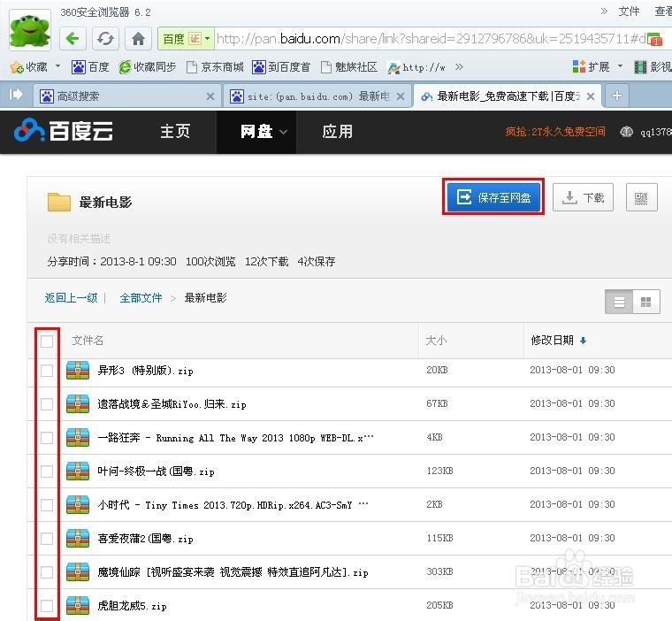The width and height of the screenshot is (672, 621).
Task: Expand more bookmarks chevron after http://w
Action: pyautogui.click(x=459, y=66)
